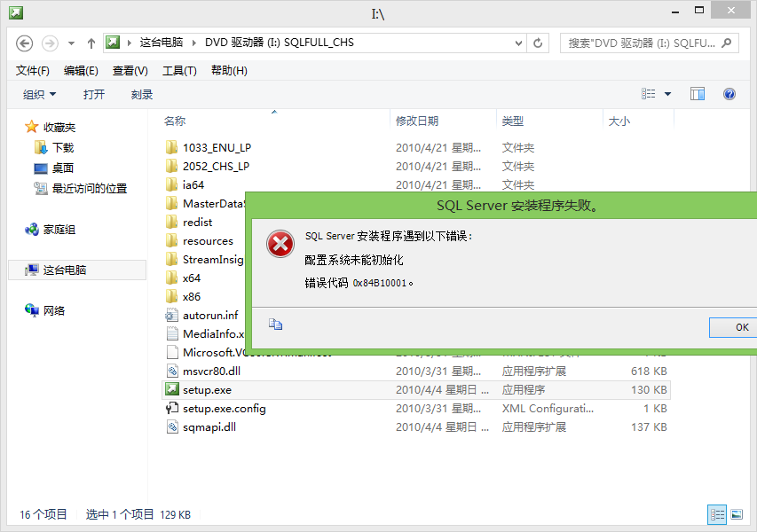This screenshot has height=532, width=757.
Task: Toggle the preview pane
Action: (697, 93)
